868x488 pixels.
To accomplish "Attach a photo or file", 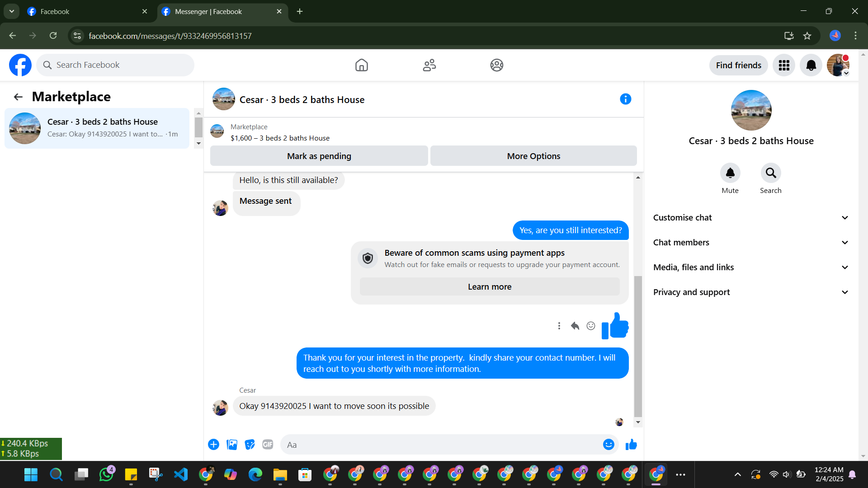I will coord(232,445).
